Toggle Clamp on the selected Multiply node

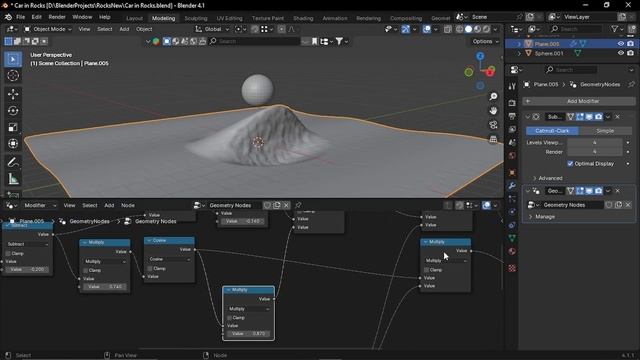[x=229, y=318]
